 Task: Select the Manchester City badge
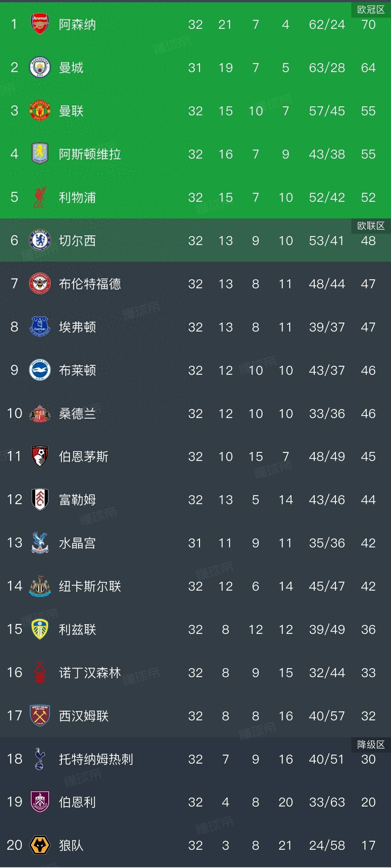[40, 68]
